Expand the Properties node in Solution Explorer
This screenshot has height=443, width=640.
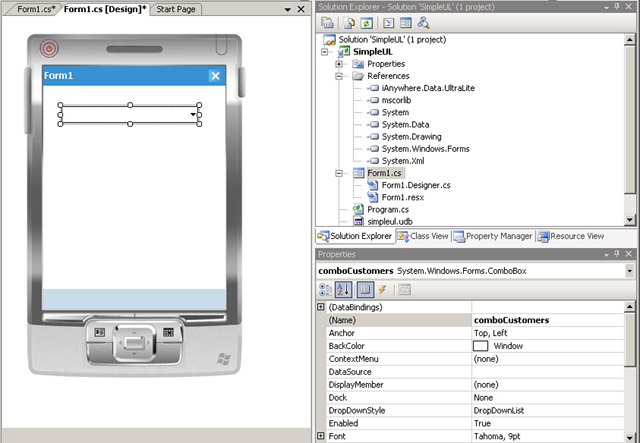(x=339, y=64)
